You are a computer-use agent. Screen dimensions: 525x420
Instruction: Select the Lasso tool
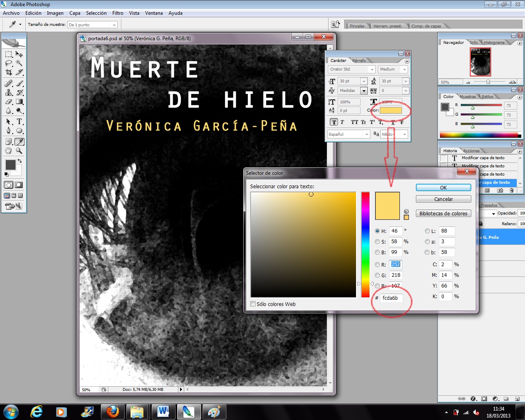click(9, 63)
